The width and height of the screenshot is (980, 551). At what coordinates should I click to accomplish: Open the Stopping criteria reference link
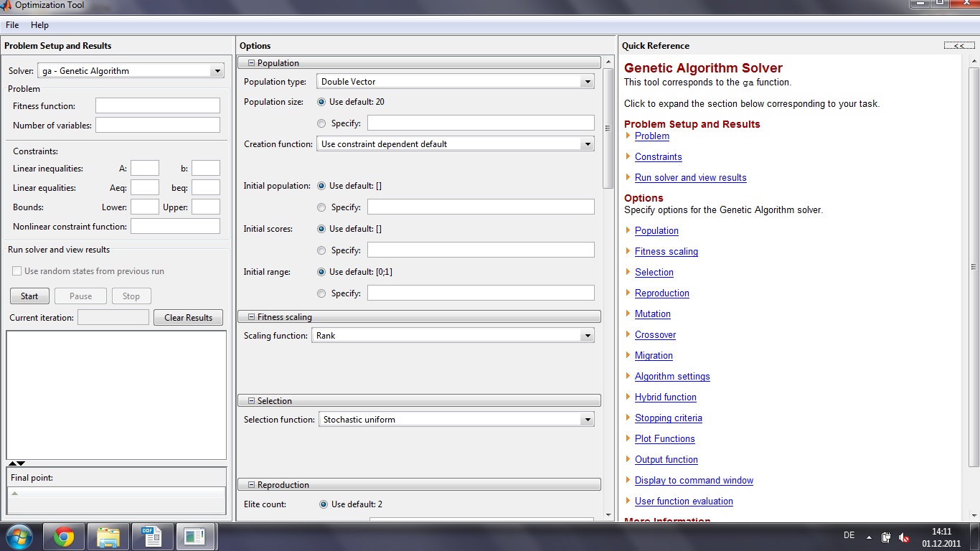coord(668,418)
